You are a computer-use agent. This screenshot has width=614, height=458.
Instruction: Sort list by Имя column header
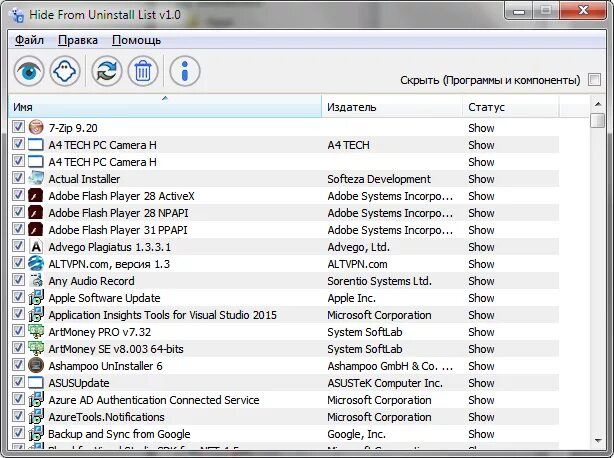click(x=165, y=106)
